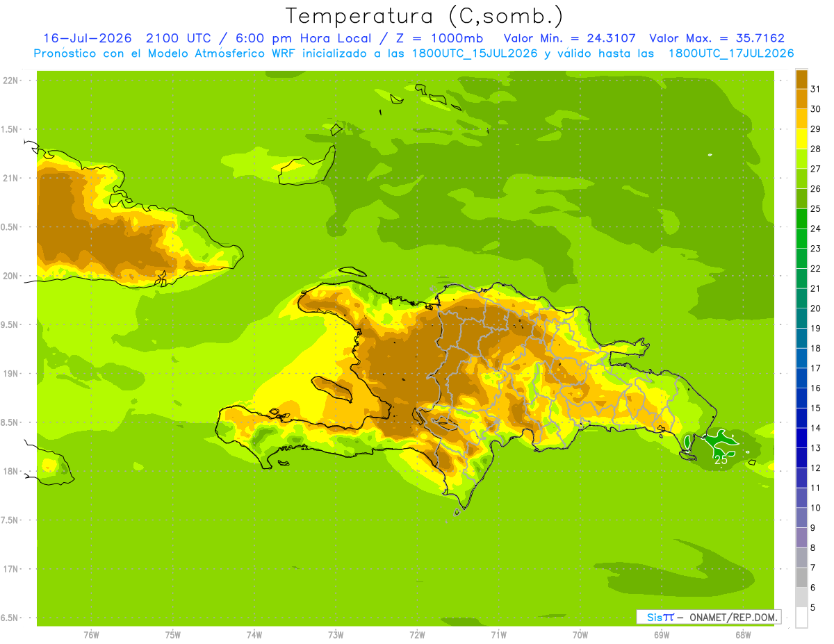Click the '73W' longitude label
The height and width of the screenshot is (644, 834).
coord(336,634)
